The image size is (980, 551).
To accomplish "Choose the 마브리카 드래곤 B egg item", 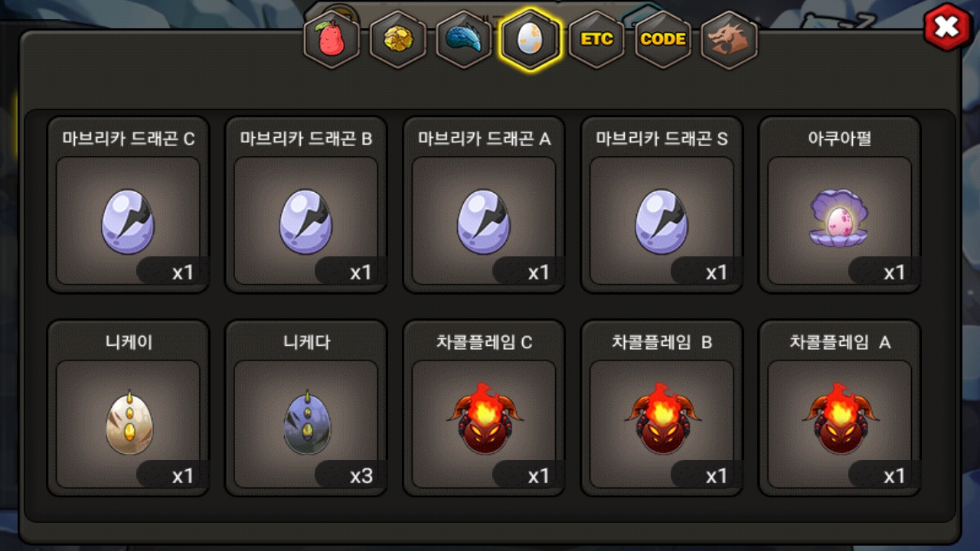I will [305, 204].
